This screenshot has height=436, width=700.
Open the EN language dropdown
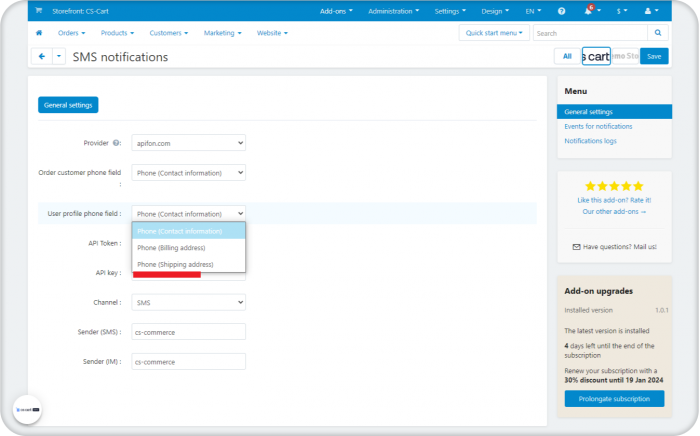(533, 11)
